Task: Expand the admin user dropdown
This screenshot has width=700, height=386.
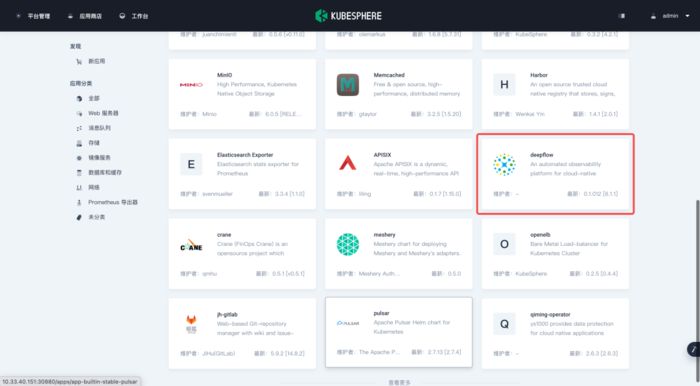Action: pos(670,16)
